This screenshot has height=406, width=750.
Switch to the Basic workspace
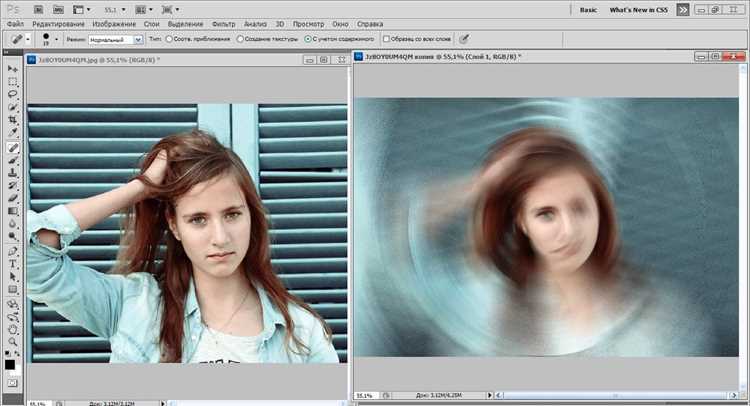pos(588,10)
